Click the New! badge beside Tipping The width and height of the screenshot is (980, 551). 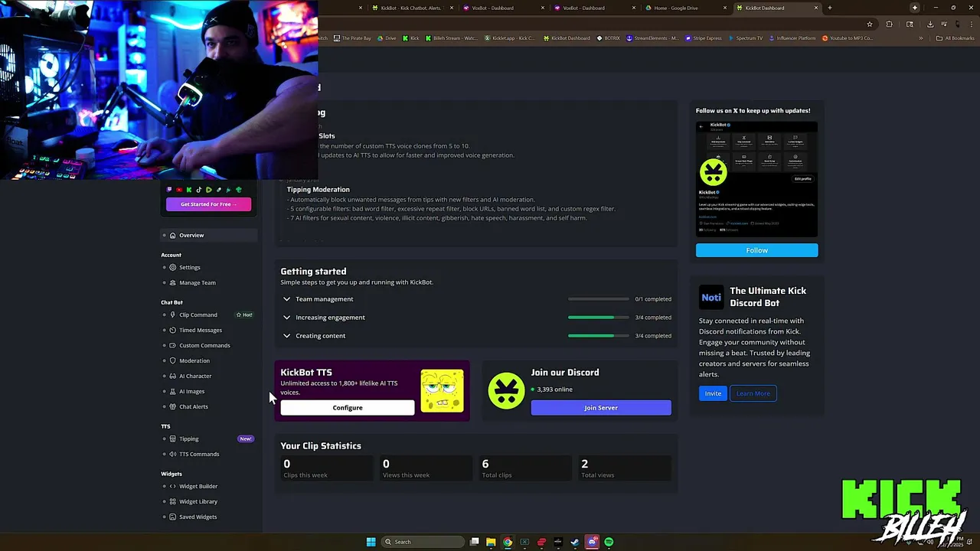click(x=246, y=439)
